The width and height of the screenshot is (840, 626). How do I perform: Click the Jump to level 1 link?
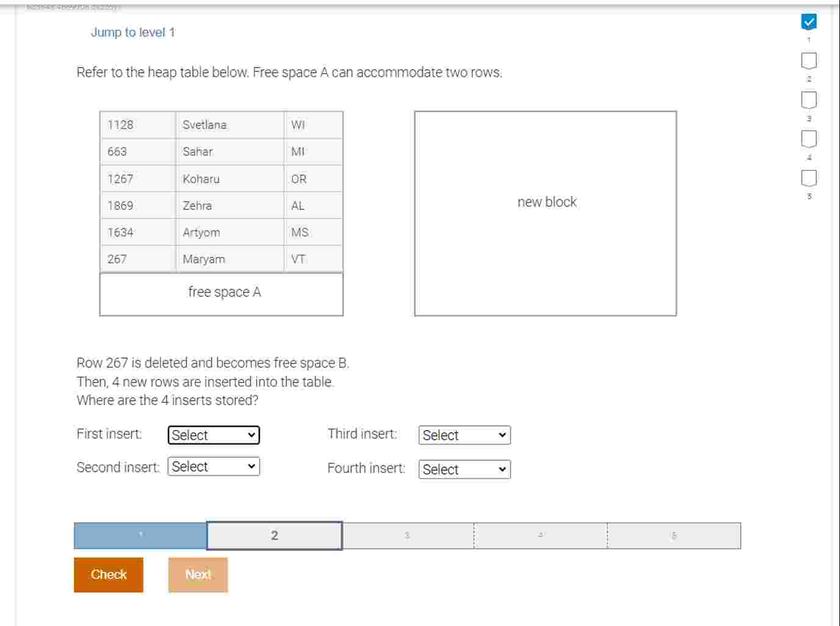133,32
